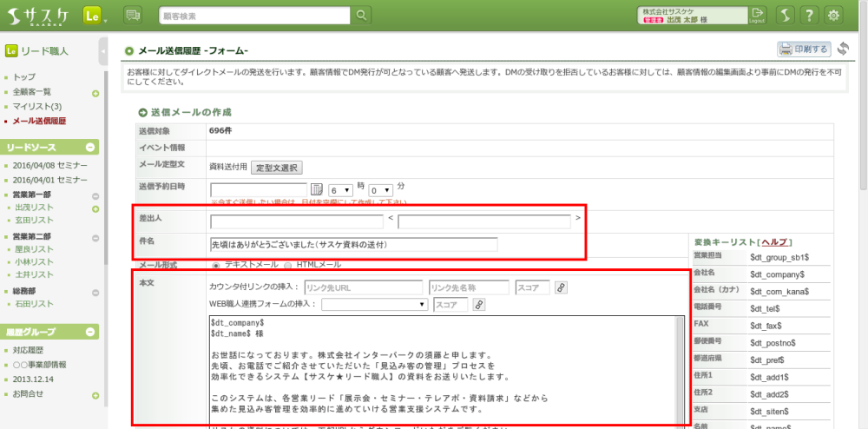The width and height of the screenshot is (868, 429).
Task: Expand the WEB職人連携フォーム dropdown
Action: click(x=374, y=305)
